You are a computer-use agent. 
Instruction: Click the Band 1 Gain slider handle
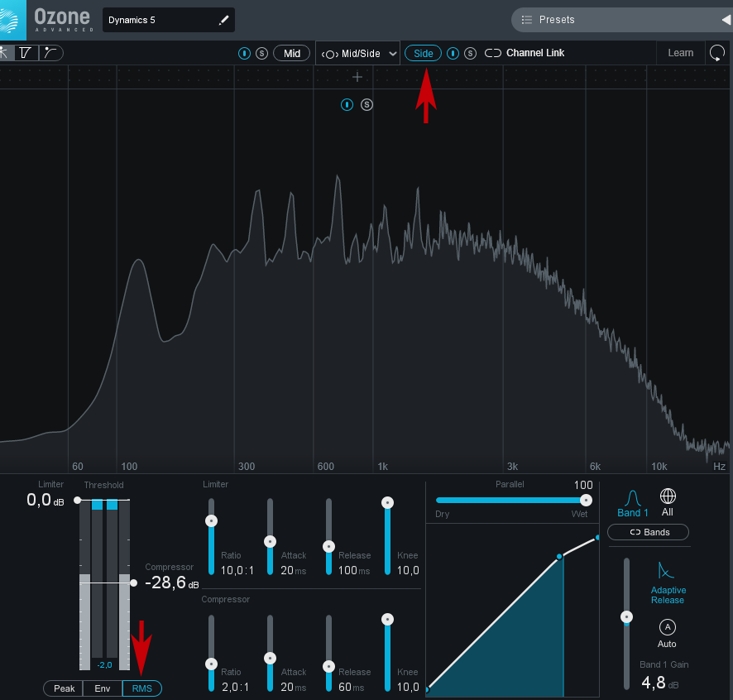[x=626, y=617]
